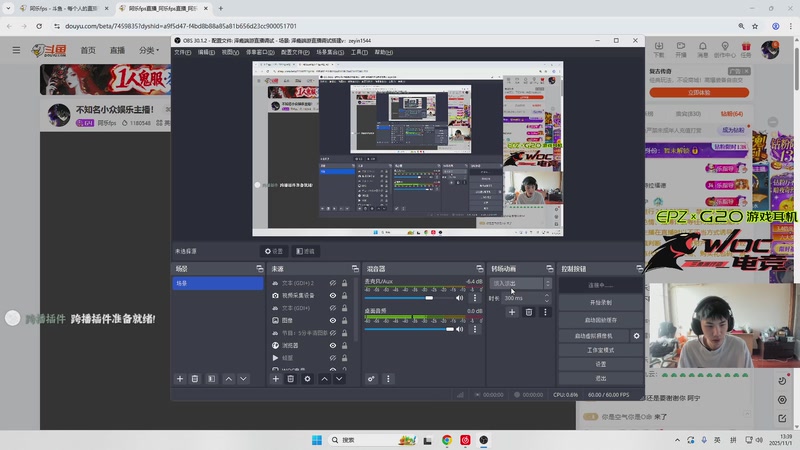Reload the page in Chrome
The width and height of the screenshot is (800, 450).
coord(39,26)
